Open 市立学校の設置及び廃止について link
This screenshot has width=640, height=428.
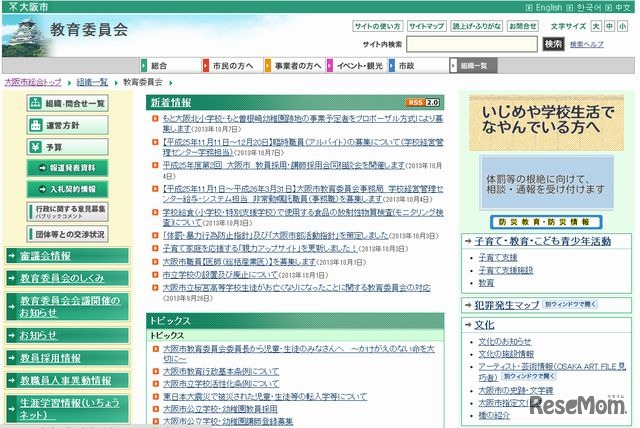(220, 275)
